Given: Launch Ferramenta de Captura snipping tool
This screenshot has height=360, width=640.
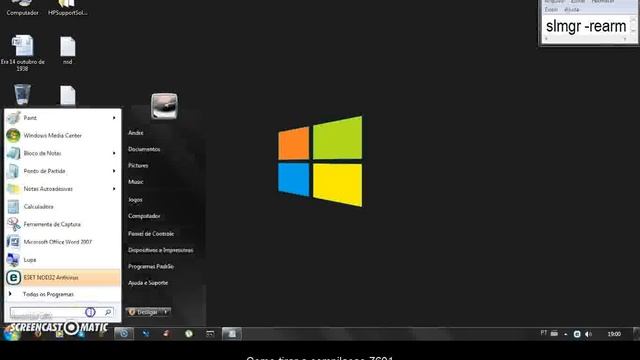Looking at the screenshot, I should pyautogui.click(x=62, y=224).
